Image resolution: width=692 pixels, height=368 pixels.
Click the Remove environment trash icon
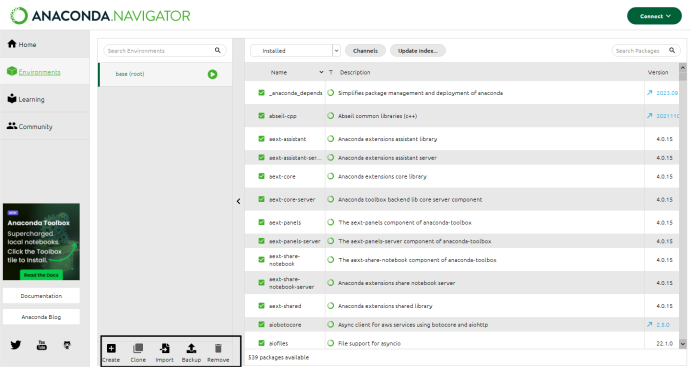[218, 349]
